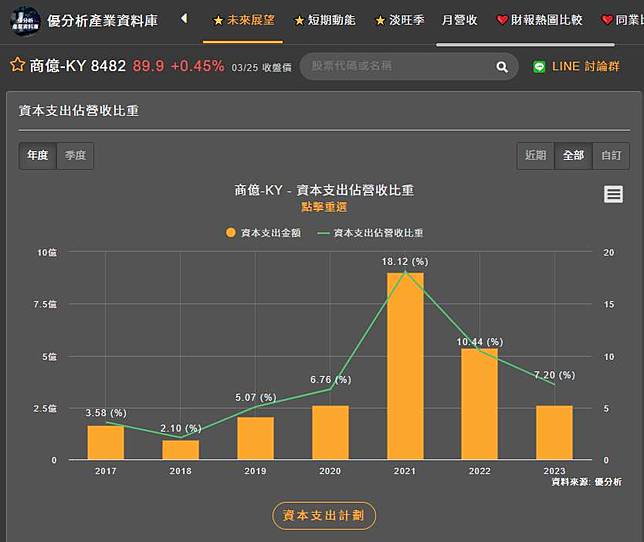The image size is (644, 542).
Task: Click the 5.07 (%) data label
Action: (255, 397)
